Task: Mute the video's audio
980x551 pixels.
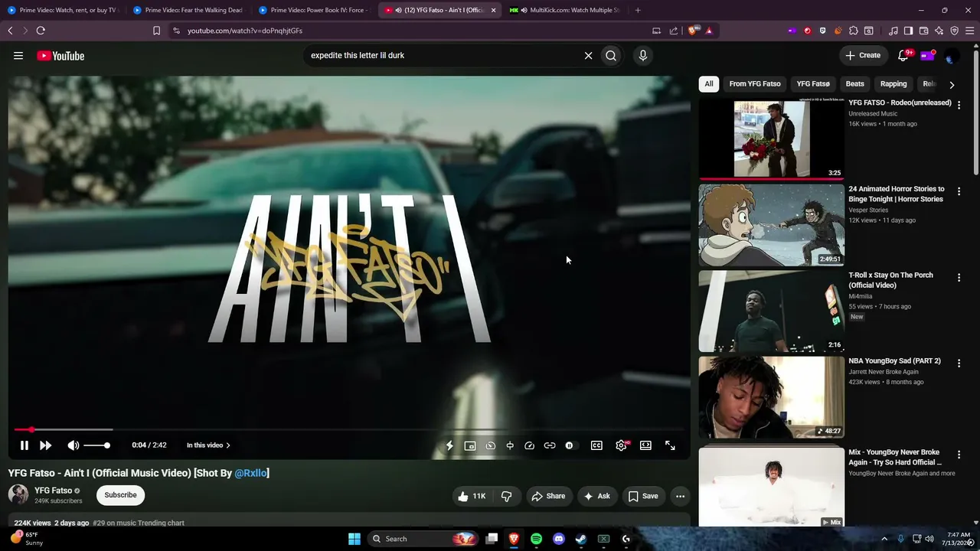Action: click(x=73, y=445)
